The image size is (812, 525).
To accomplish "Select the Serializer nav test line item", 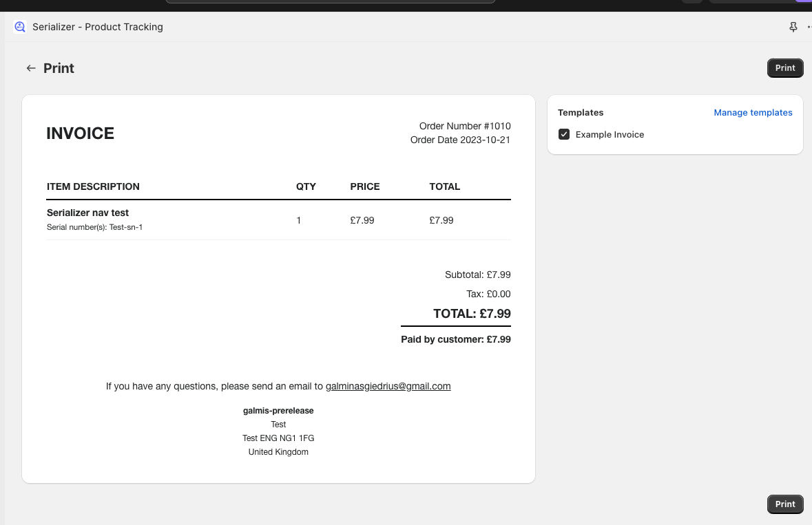I will coord(87,213).
